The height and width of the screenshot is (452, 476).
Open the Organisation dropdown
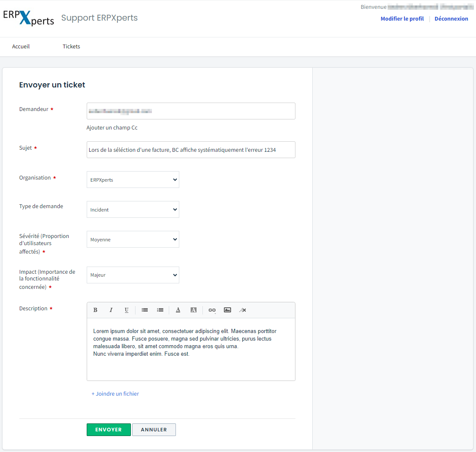coord(133,180)
